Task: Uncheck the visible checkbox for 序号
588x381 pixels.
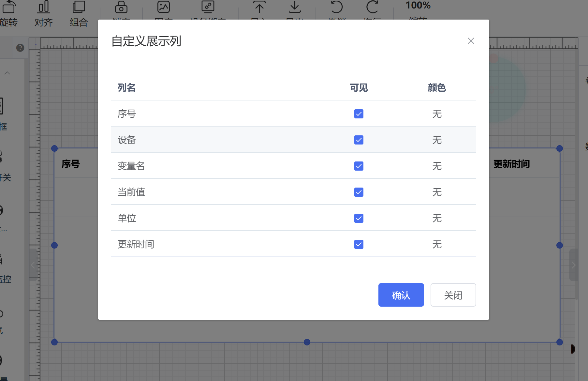Action: click(x=359, y=114)
